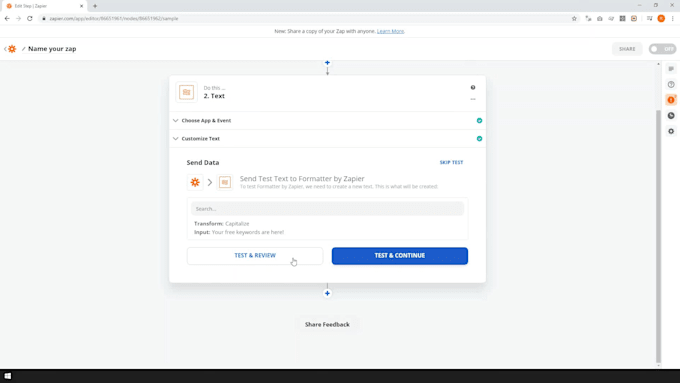Open the Windows Start menu
This screenshot has height=383, width=680.
7,376
